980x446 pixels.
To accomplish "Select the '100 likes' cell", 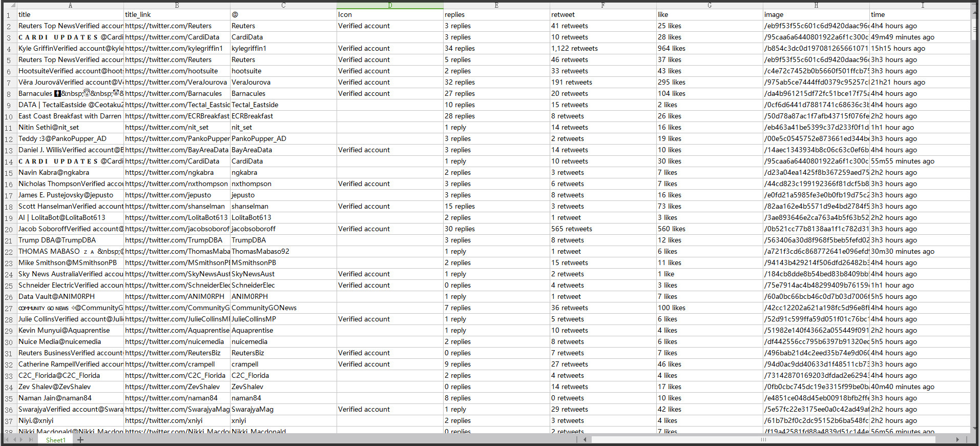I will pyautogui.click(x=710, y=308).
